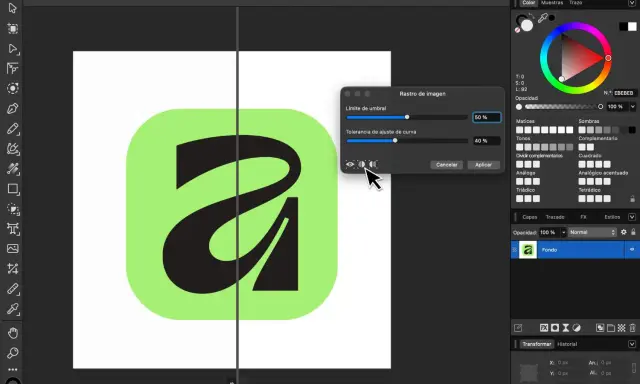Image resolution: width=640 pixels, height=384 pixels.
Task: Add a mask layer icon
Action: pyautogui.click(x=555, y=328)
